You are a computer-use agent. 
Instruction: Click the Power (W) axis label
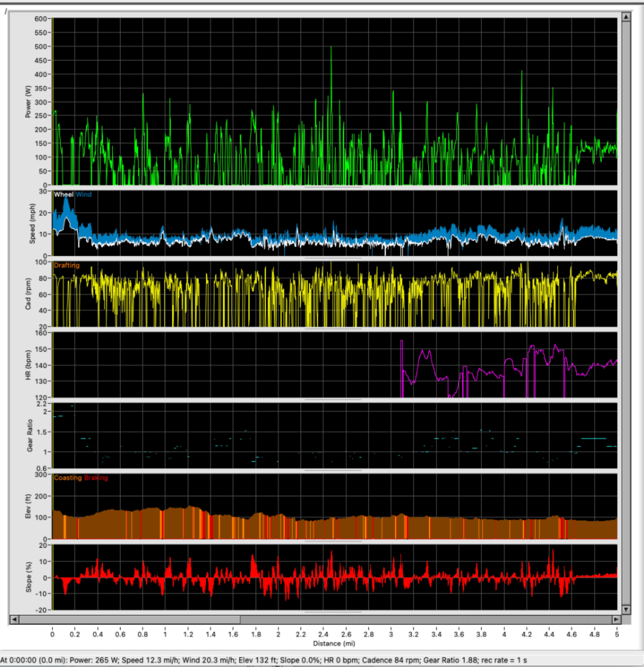[x=26, y=101]
